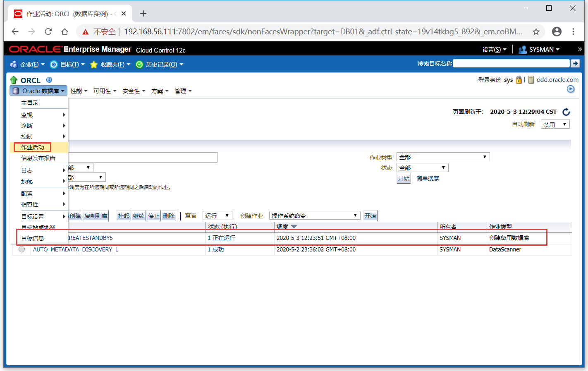Click the 停止 button
The width and height of the screenshot is (588, 371).
point(154,216)
